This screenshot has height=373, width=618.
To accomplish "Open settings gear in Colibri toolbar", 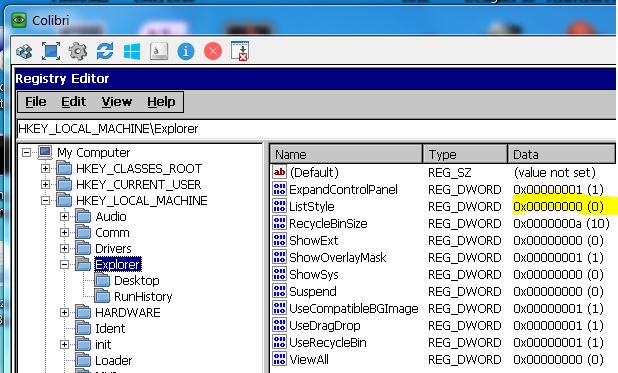I will [x=78, y=51].
